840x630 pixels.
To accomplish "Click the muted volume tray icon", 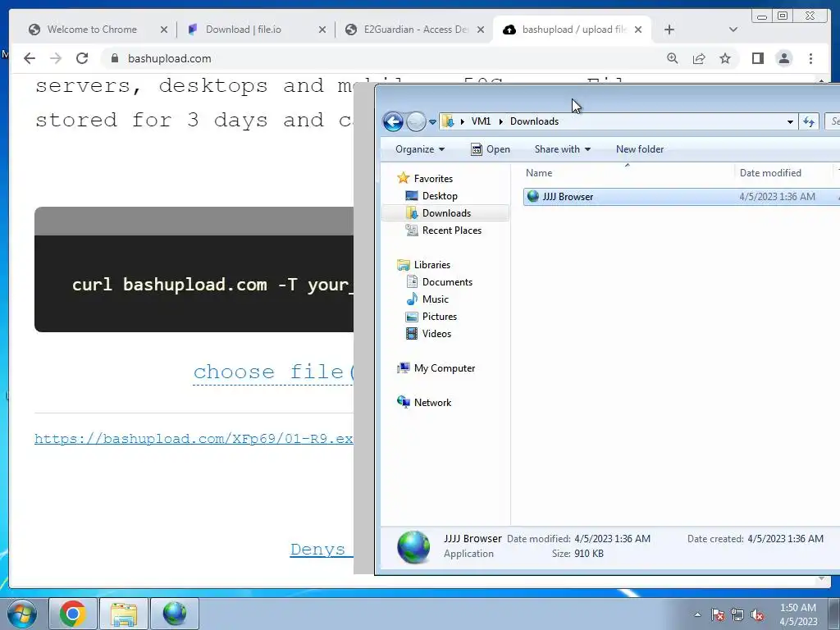I will click(757, 614).
